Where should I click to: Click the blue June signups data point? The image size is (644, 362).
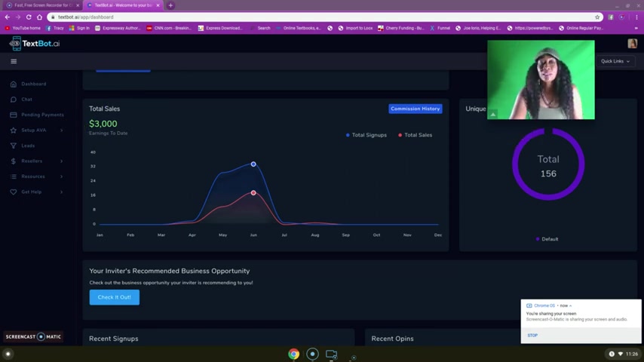tap(253, 164)
